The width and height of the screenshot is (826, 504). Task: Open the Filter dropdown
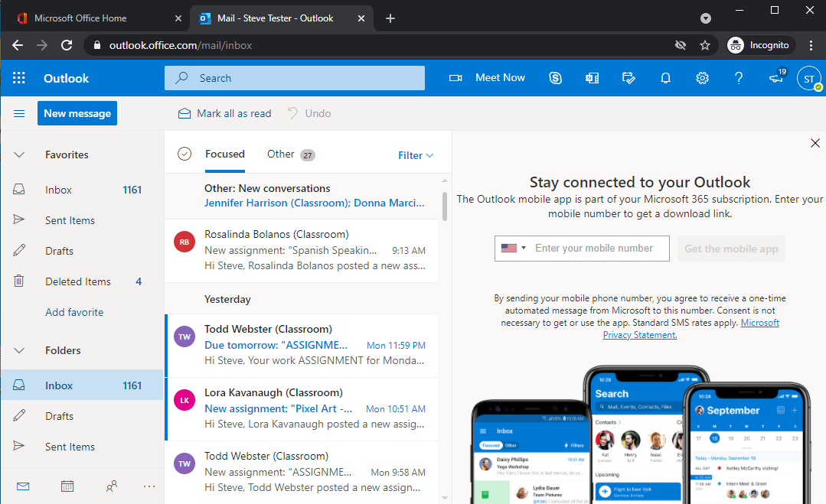click(x=416, y=155)
